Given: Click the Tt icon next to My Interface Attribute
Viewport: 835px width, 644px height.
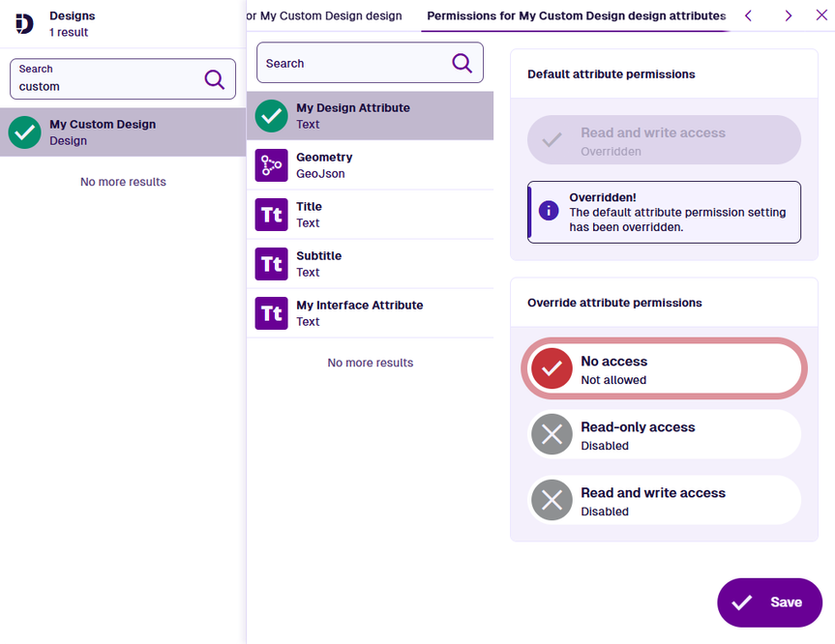Looking at the screenshot, I should [x=271, y=313].
